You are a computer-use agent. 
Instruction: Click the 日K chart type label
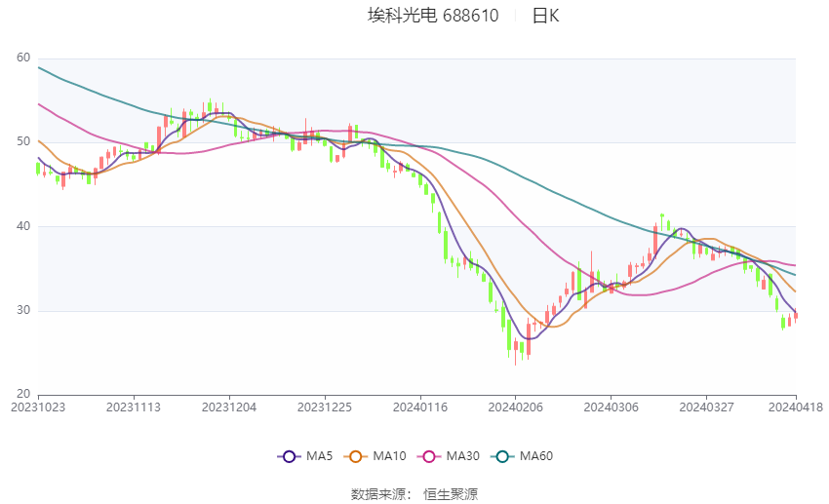545,16
